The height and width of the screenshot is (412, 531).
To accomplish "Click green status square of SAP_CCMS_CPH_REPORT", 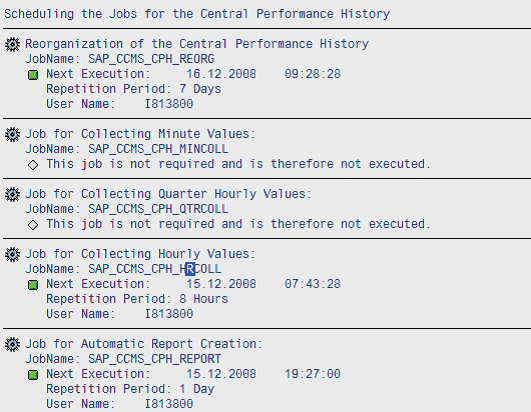I will (33, 375).
